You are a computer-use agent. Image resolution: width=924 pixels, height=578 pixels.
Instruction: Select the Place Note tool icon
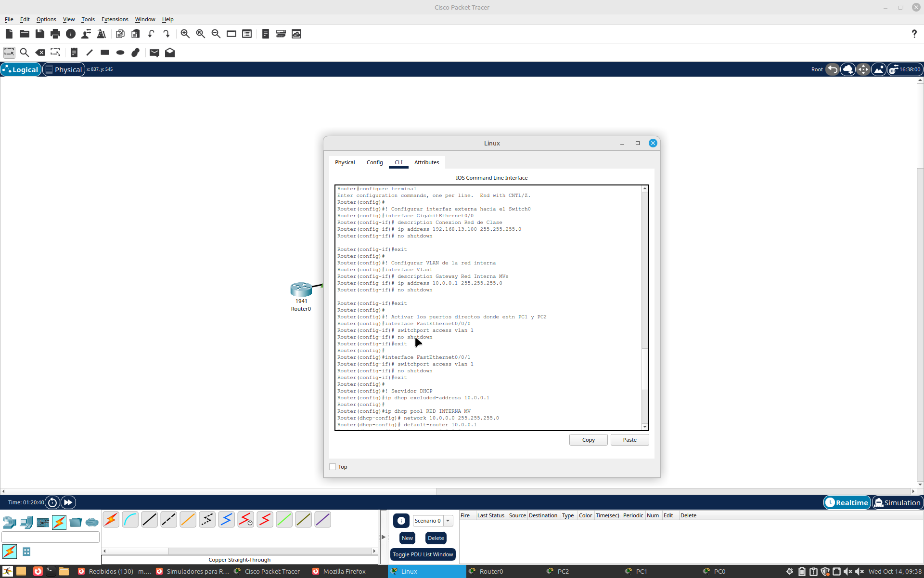coord(74,53)
